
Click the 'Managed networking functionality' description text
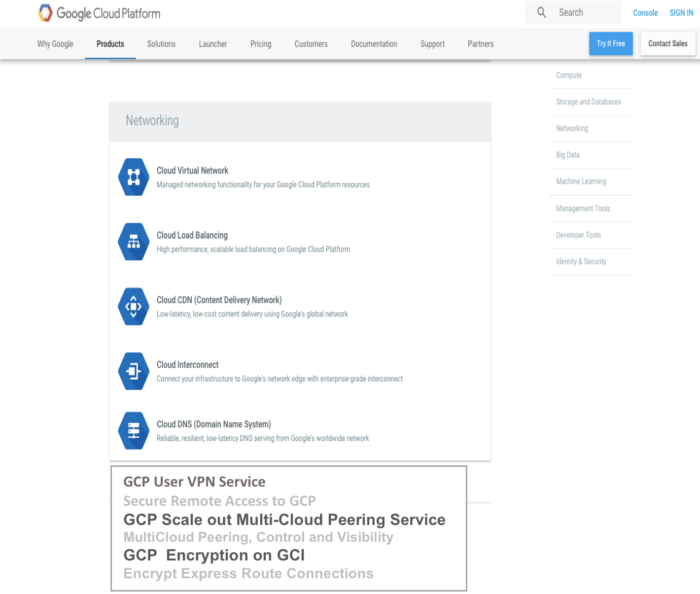click(263, 184)
